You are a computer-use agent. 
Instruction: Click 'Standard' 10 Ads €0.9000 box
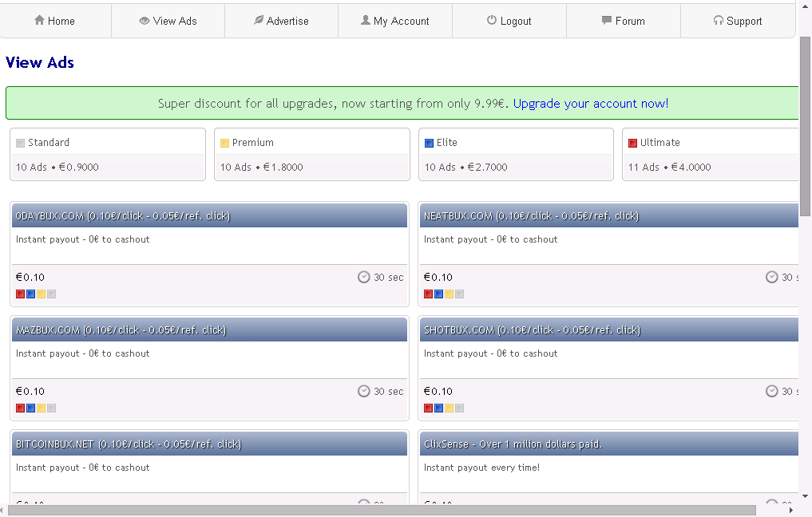click(x=108, y=154)
